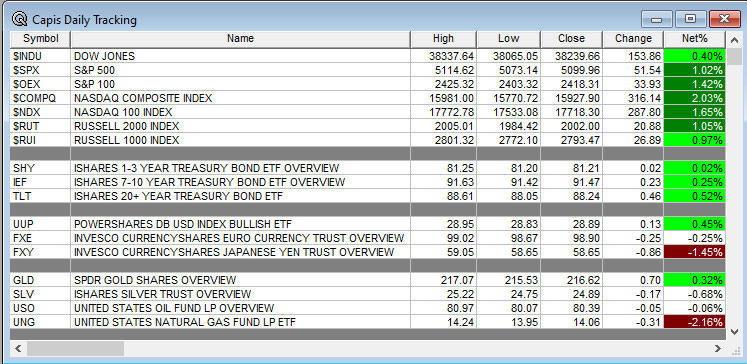Click the Dow Jones 0.40% Net% cell

[x=695, y=56]
